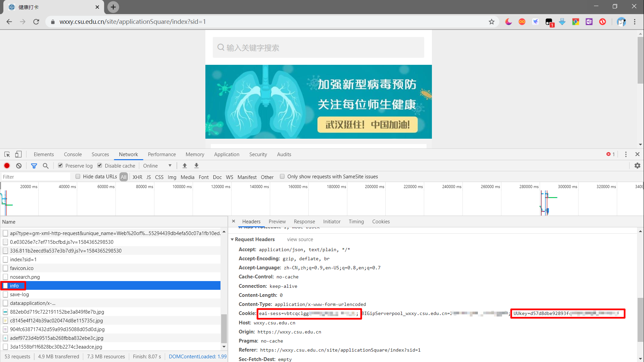The image size is (644, 362).
Task: Open the Application tab
Action: 227,154
